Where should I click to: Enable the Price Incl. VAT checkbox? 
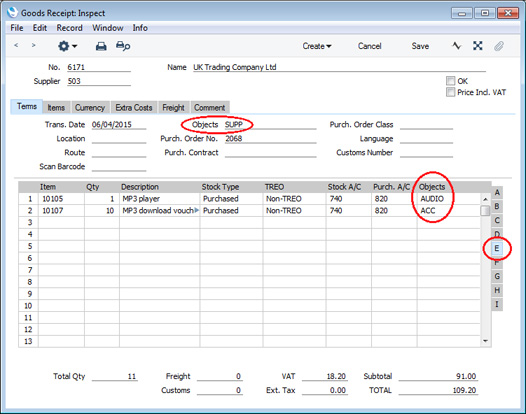pos(450,92)
